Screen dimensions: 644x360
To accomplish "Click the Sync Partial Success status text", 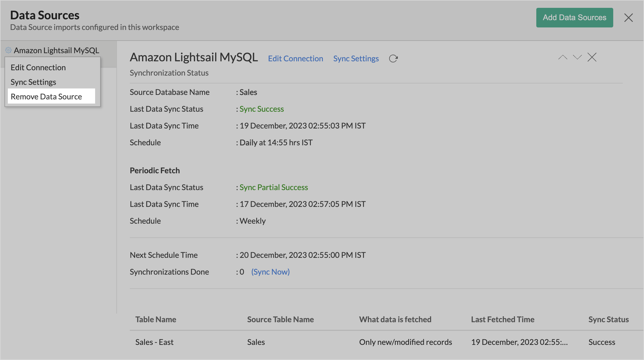I will click(x=274, y=187).
